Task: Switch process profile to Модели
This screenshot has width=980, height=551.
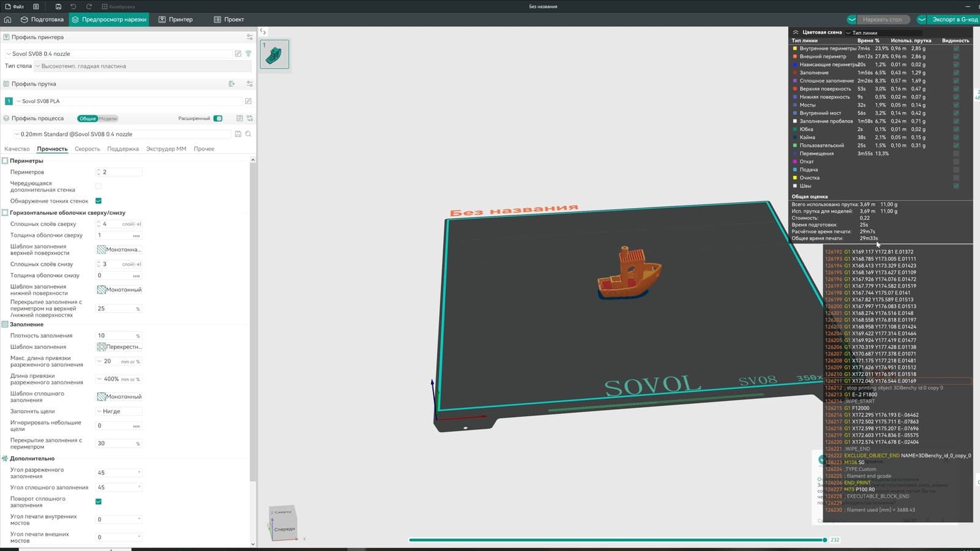Action: tap(108, 119)
